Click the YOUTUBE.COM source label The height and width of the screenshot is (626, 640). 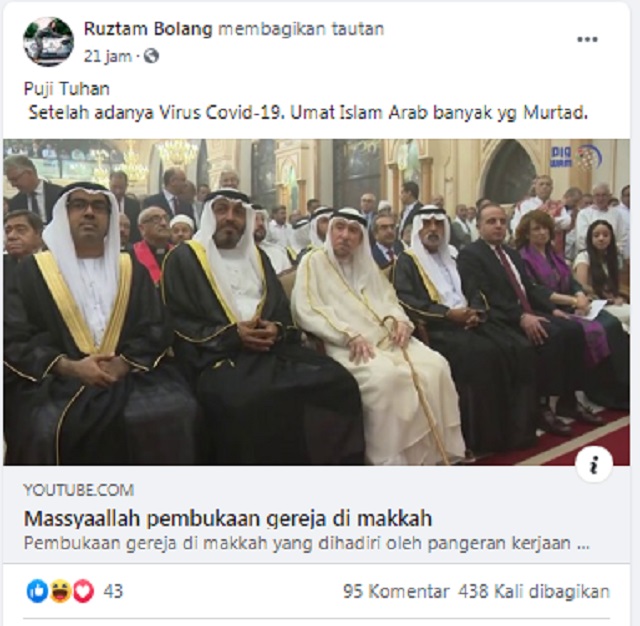(x=79, y=490)
